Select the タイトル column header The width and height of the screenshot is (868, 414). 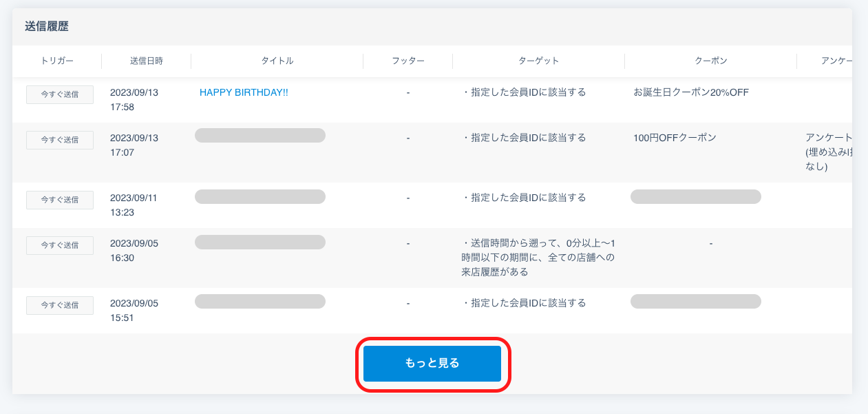(277, 61)
